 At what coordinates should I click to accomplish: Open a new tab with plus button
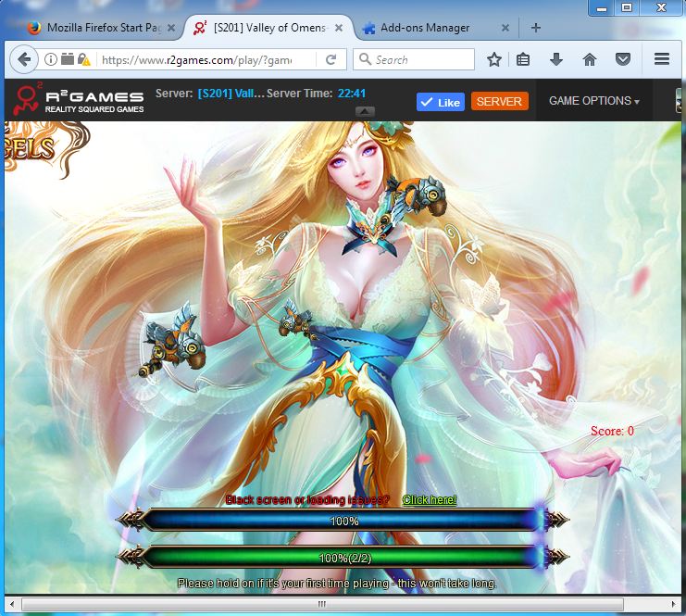535,28
